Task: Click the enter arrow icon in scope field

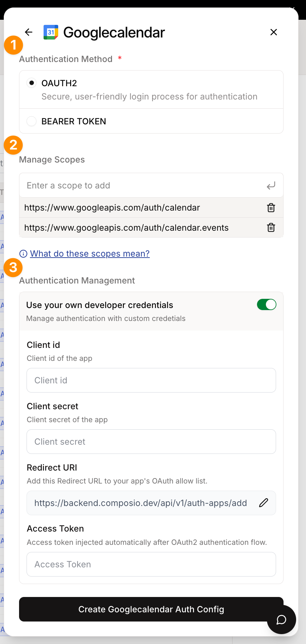Action: tap(271, 186)
